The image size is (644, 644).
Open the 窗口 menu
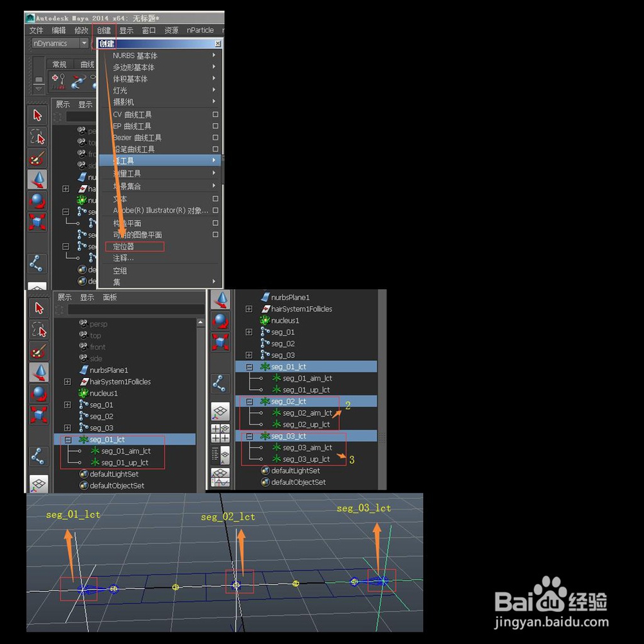[149, 30]
